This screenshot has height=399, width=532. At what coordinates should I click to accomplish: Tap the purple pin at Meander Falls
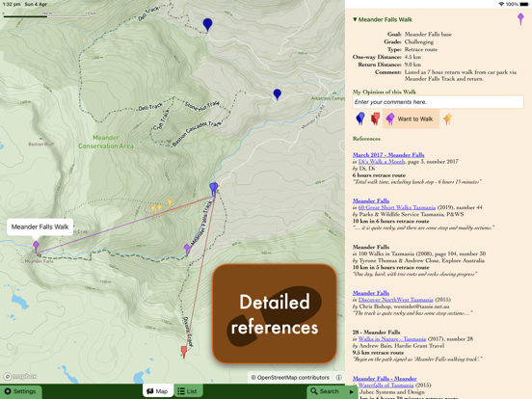tap(36, 247)
